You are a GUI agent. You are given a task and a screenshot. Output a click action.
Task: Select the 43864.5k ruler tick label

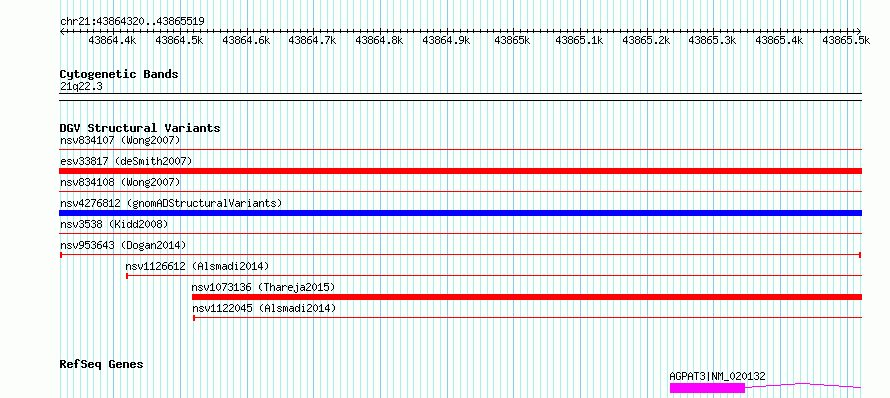(179, 40)
